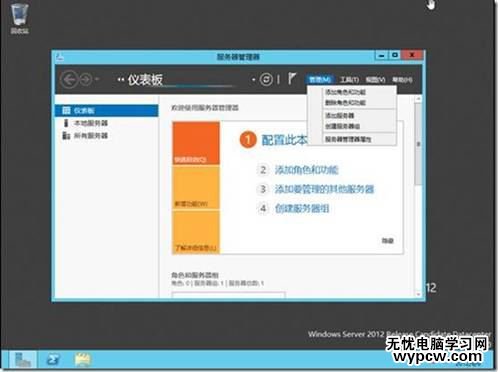
Task: Click the Local Server icon in sidebar
Action: (66, 123)
